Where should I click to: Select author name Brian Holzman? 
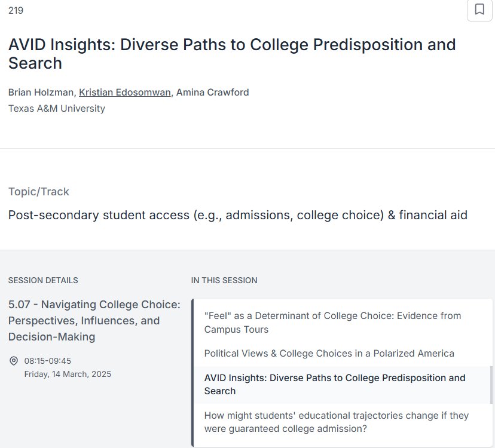41,93
